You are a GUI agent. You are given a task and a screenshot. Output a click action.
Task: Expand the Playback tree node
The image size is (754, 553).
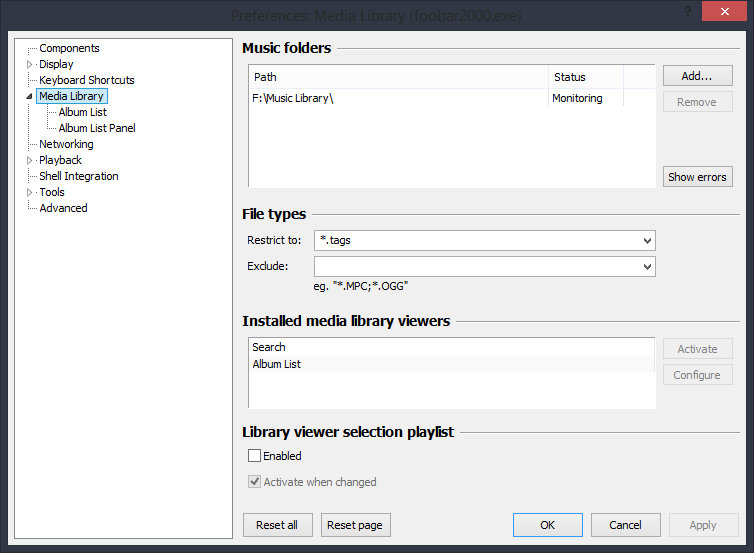30,160
